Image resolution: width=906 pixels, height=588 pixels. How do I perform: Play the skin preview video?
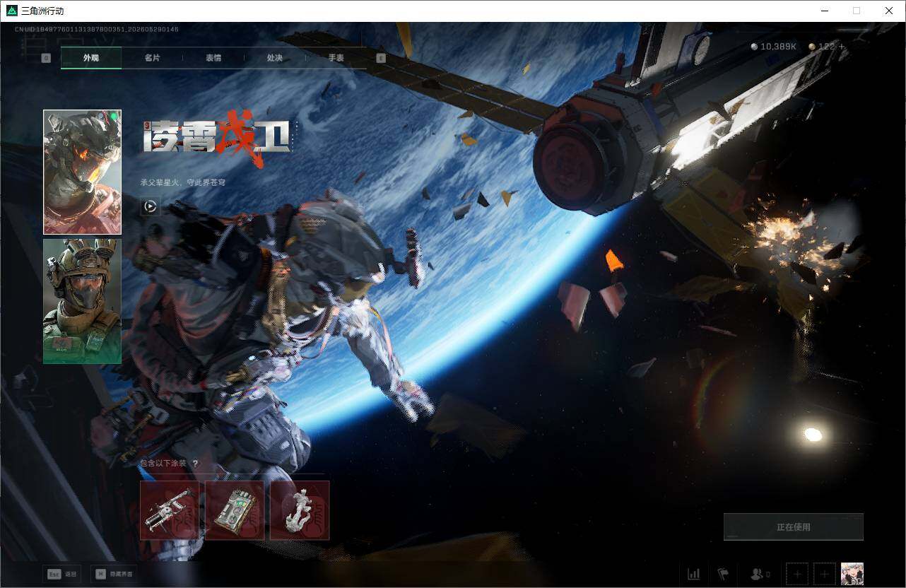(150, 206)
